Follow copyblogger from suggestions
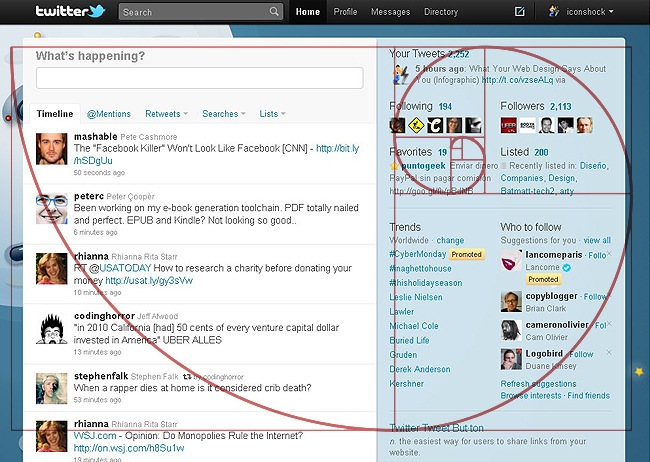The width and height of the screenshot is (650, 462). (x=595, y=297)
